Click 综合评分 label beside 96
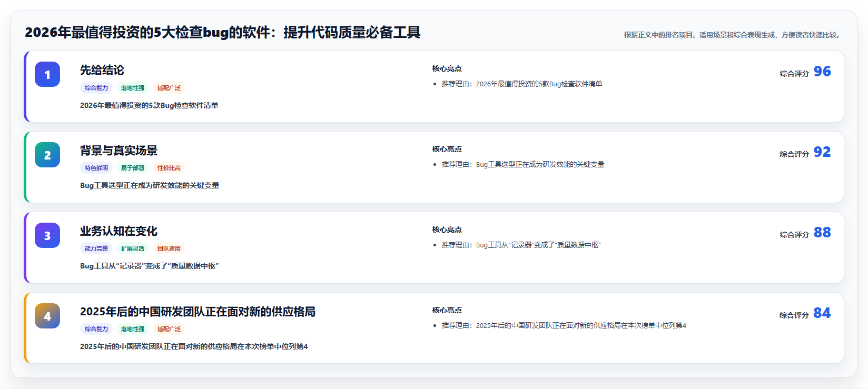Image resolution: width=868 pixels, height=389 pixels. [x=794, y=74]
